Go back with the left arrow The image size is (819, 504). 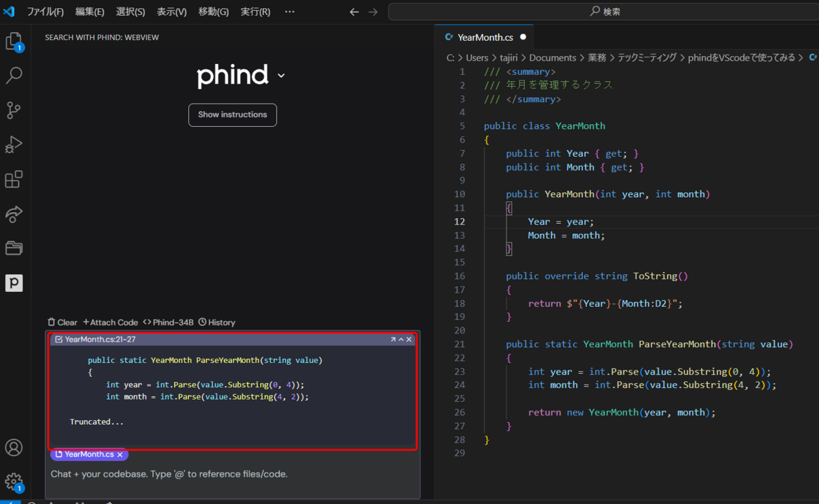(354, 12)
